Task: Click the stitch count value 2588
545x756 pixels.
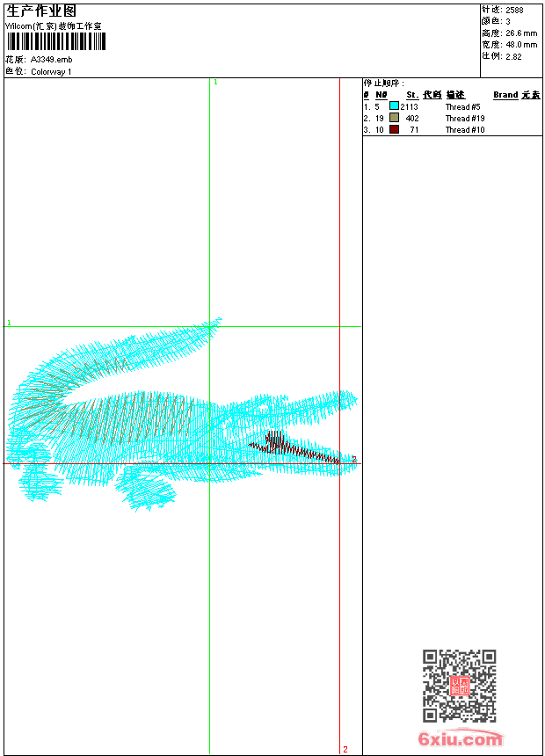Action: [514, 11]
